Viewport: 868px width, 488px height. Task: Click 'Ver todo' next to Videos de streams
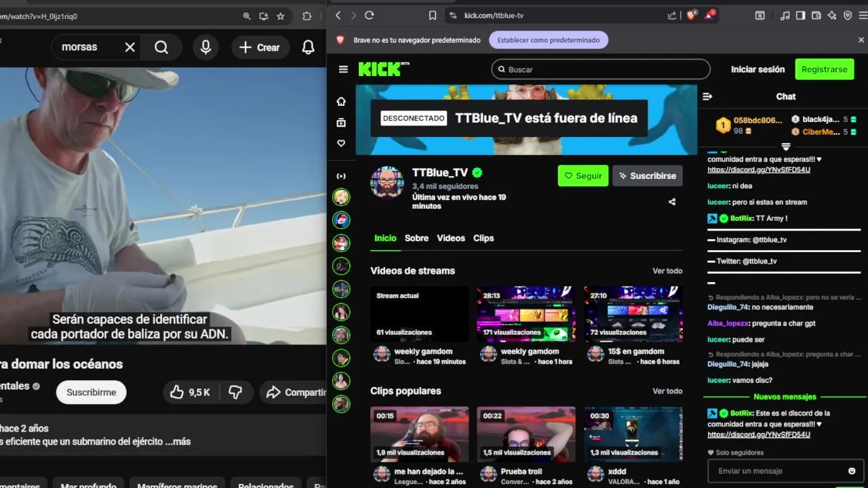pyautogui.click(x=667, y=270)
